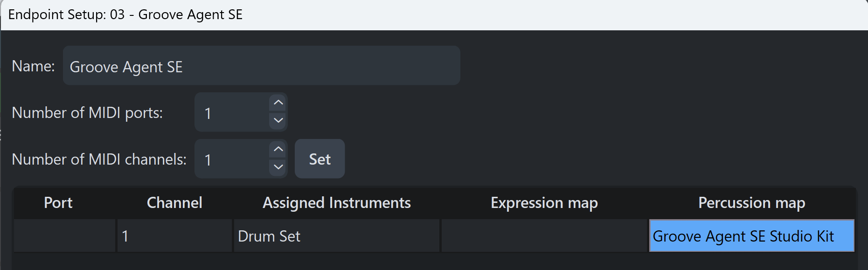The width and height of the screenshot is (868, 270).
Task: Select the Channel cell showing 1
Action: click(x=174, y=236)
